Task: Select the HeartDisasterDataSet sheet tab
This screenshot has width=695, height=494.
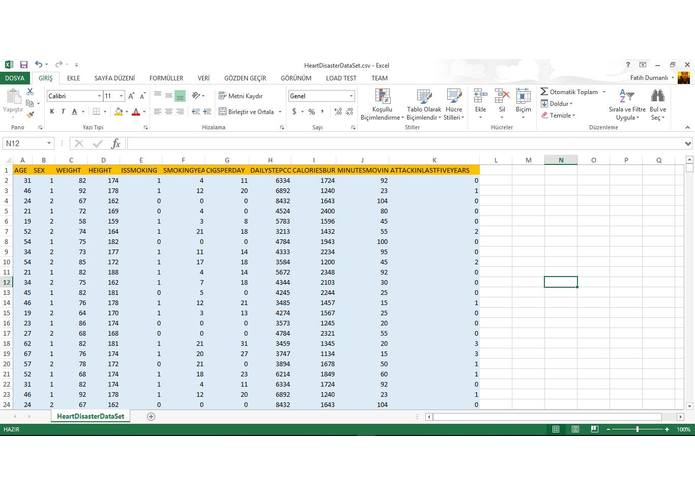Action: pyautogui.click(x=90, y=416)
